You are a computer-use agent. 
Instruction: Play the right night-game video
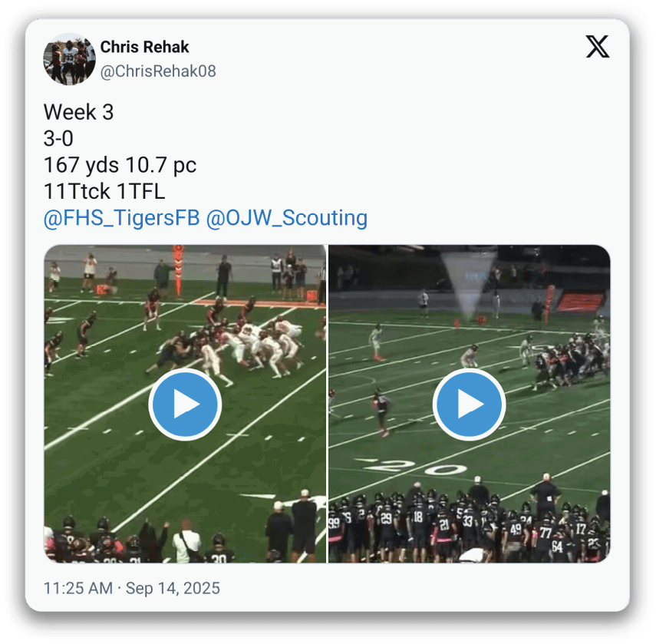click(469, 404)
